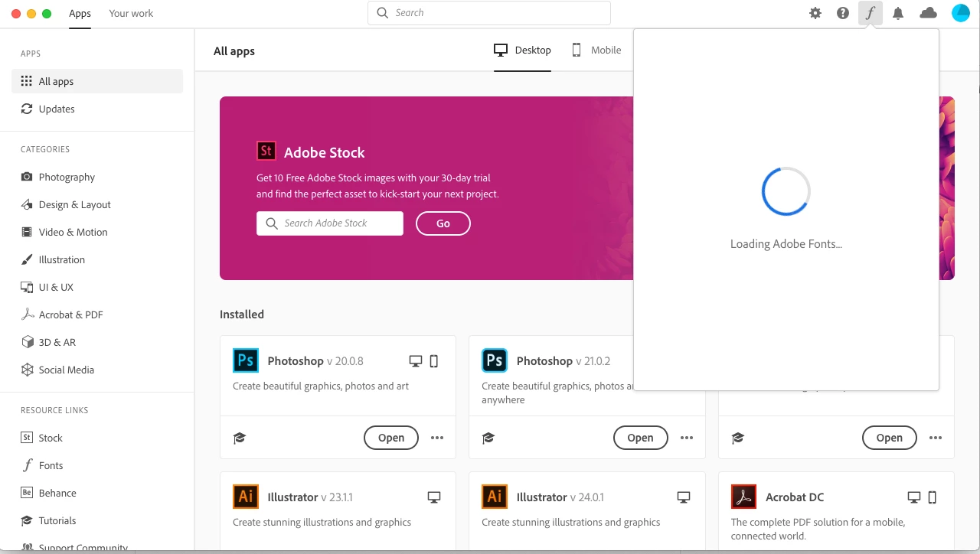Show more options for third installed app card
The height and width of the screenshot is (554, 980).
coord(936,438)
